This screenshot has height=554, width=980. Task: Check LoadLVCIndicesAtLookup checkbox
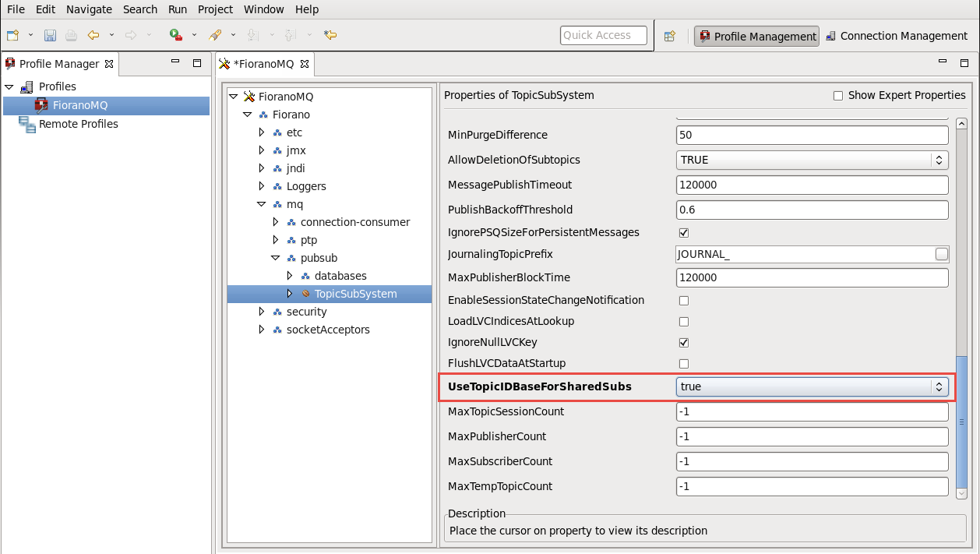tap(684, 321)
